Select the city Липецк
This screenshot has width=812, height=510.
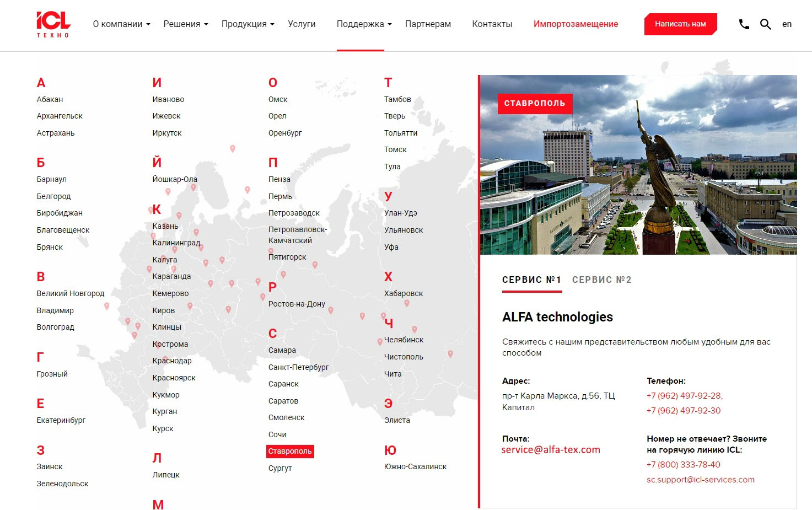pos(166,475)
